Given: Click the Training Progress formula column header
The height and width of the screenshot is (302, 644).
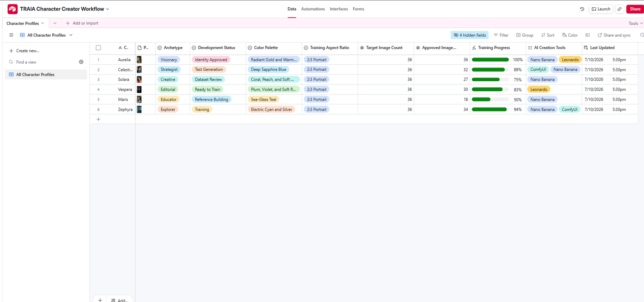Looking at the screenshot, I should (497, 47).
